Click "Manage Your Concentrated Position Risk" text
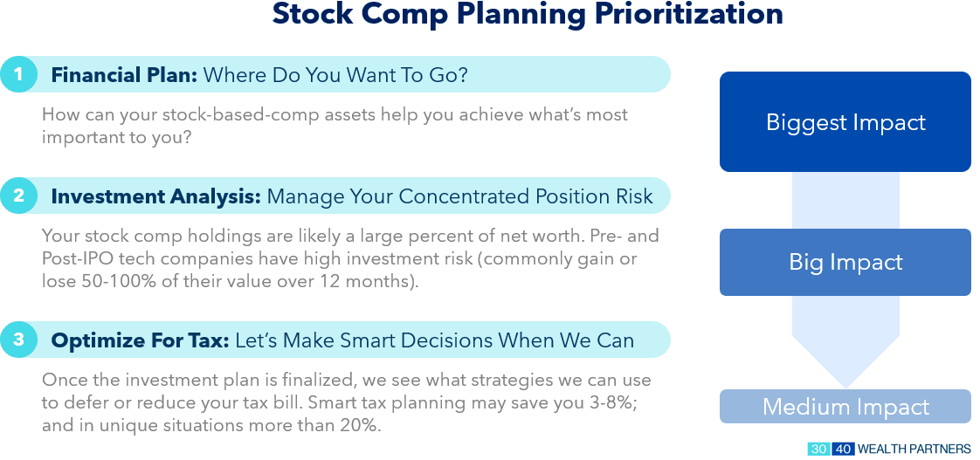The width and height of the screenshot is (980, 460). [459, 196]
